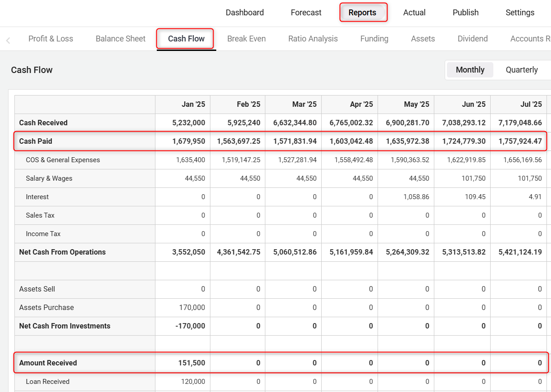Open the Forecast section
Viewport: 551px width, 392px height.
point(306,13)
